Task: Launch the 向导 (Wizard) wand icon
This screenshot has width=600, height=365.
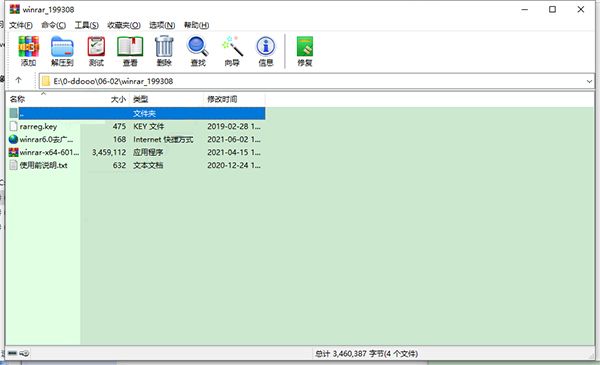Action: click(232, 51)
